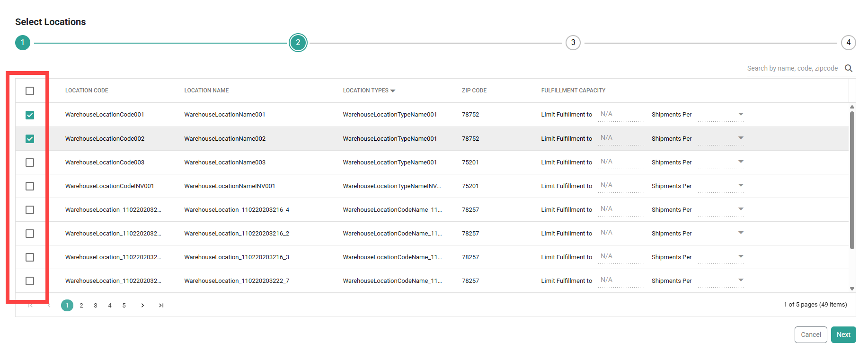Toggle the select-all header checkbox

coord(30,91)
